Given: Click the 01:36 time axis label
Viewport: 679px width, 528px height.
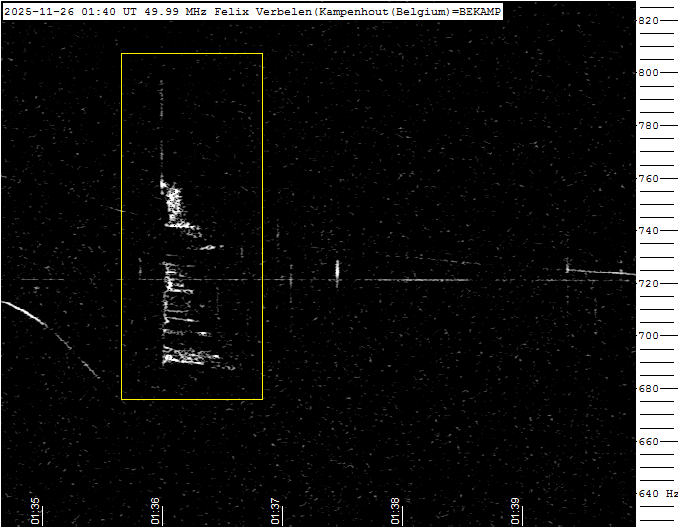Looking at the screenshot, I should (x=155, y=510).
